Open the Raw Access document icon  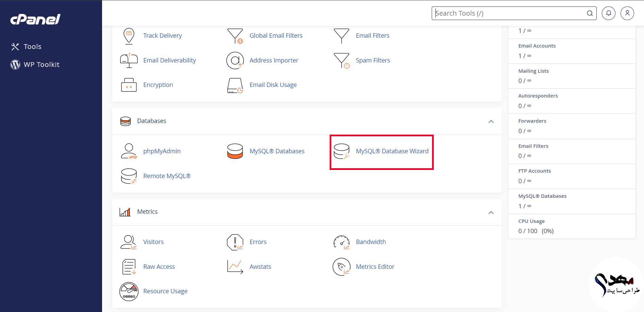[129, 267]
